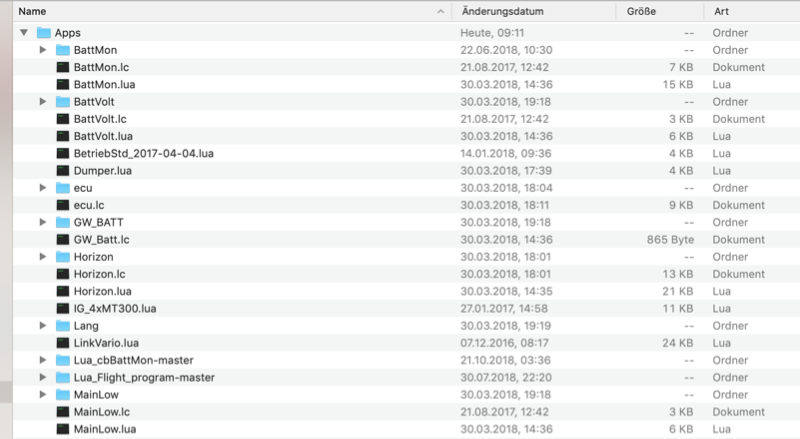Viewport: 800px width, 439px height.
Task: Select the MainLow.lc document icon
Action: (x=63, y=412)
